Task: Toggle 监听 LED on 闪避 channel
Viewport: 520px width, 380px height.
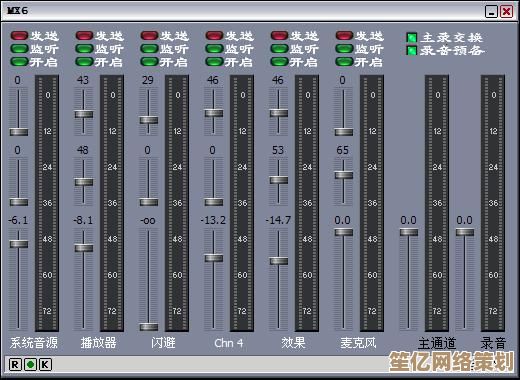Action: (149, 49)
